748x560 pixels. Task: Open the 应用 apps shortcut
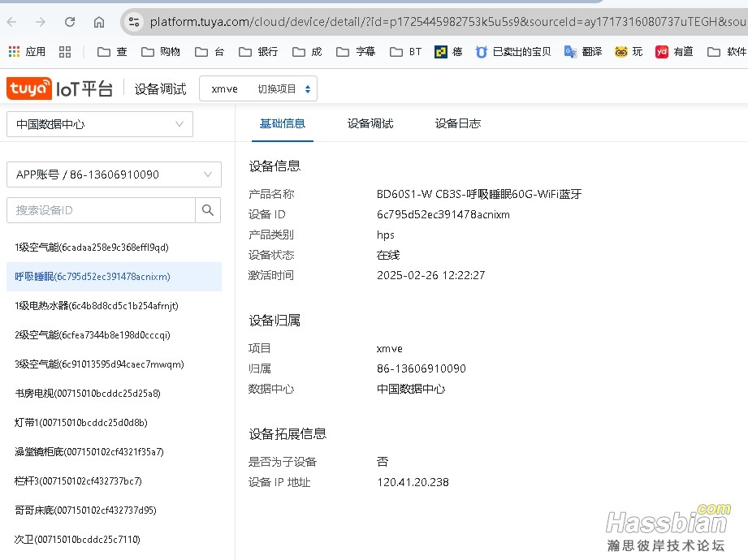[27, 51]
